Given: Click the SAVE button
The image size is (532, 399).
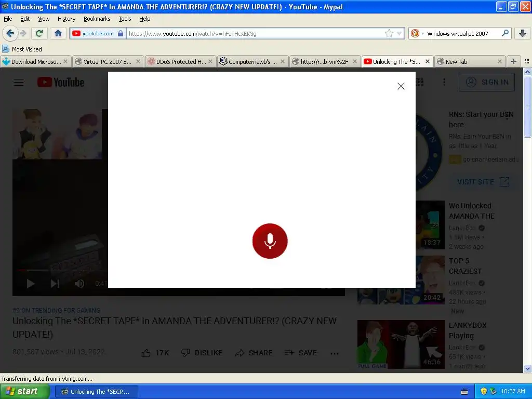Looking at the screenshot, I should point(301,353).
